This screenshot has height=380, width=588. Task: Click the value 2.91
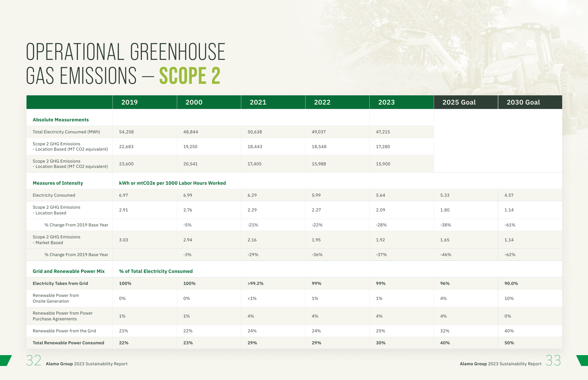point(124,210)
